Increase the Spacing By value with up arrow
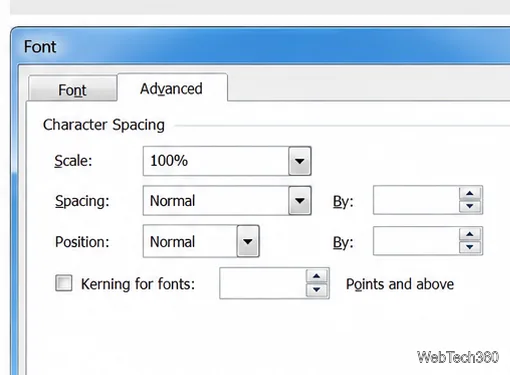 coord(470,193)
